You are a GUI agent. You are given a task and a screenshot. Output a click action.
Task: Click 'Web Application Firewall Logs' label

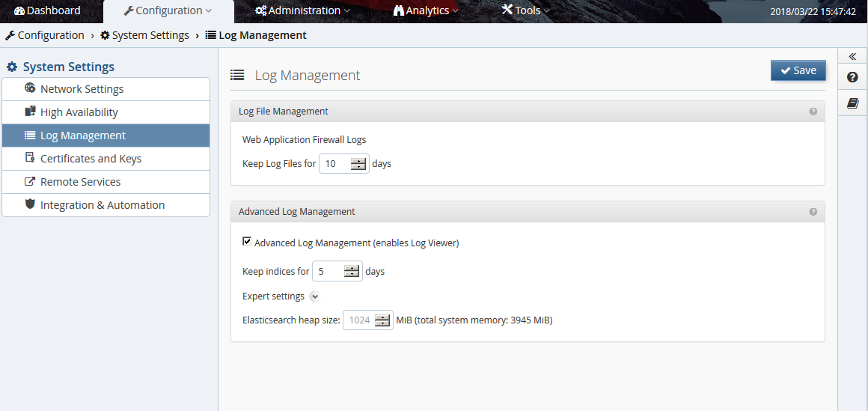coord(305,139)
